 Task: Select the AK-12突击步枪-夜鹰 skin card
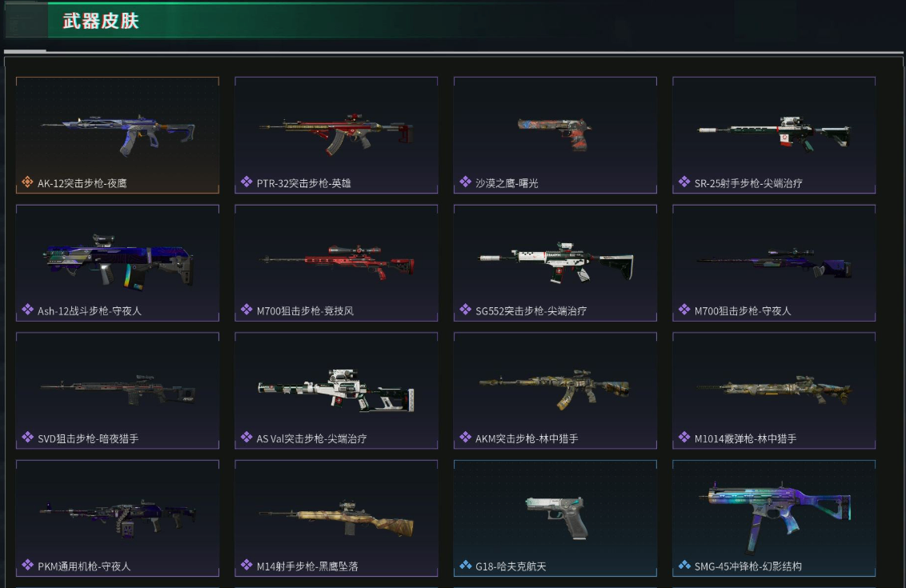[118, 134]
